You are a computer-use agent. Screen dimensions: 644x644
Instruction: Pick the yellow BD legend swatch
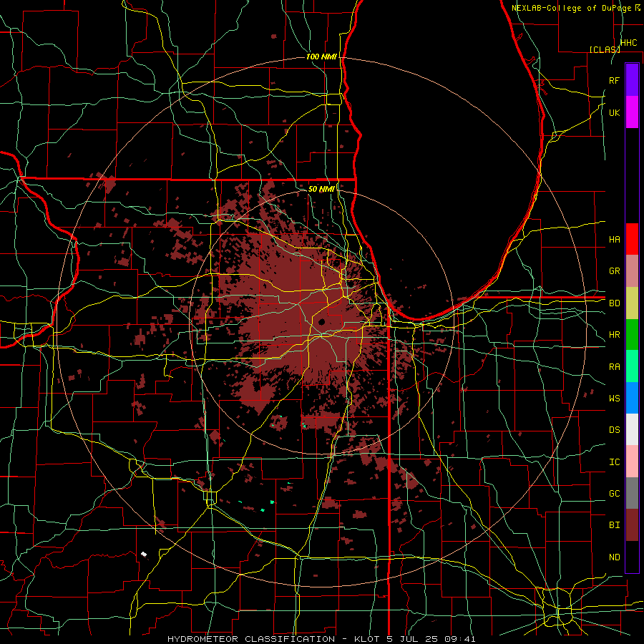pos(632,303)
